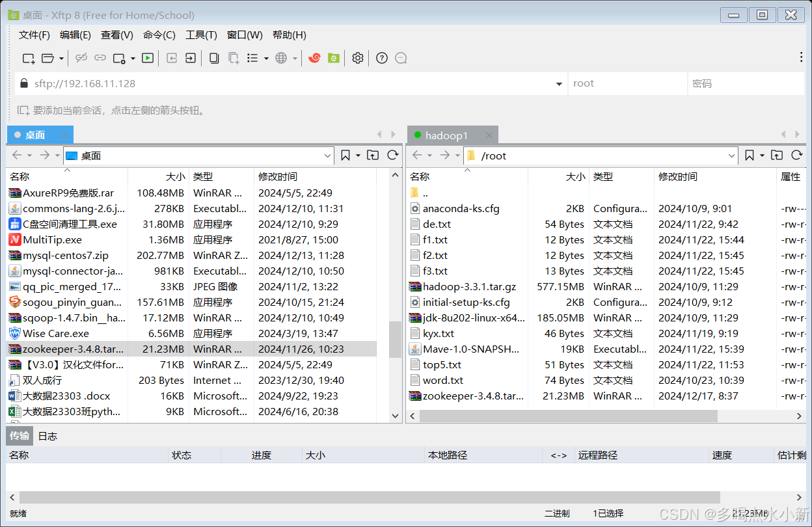
Task: Click the New Session toolbar icon
Action: (29, 58)
